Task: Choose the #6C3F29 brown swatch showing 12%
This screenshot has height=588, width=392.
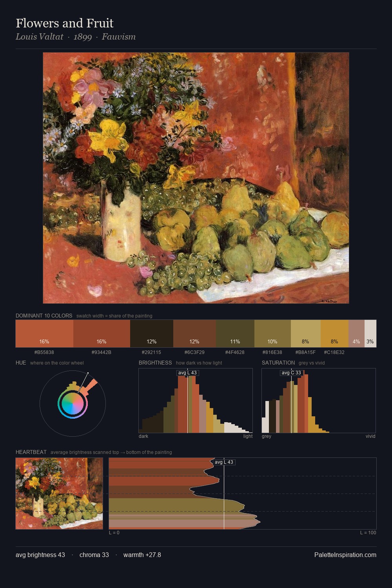Action: click(194, 334)
